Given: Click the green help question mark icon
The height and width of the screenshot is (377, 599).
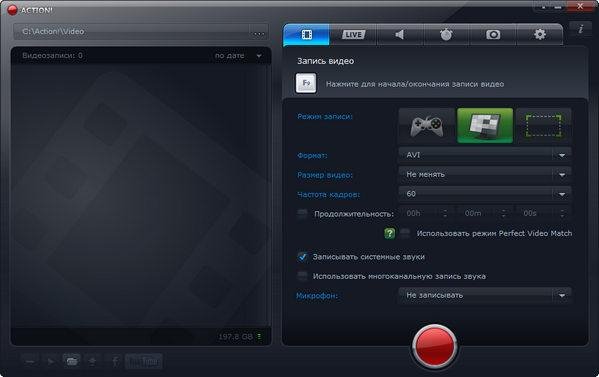Looking at the screenshot, I should [x=389, y=233].
